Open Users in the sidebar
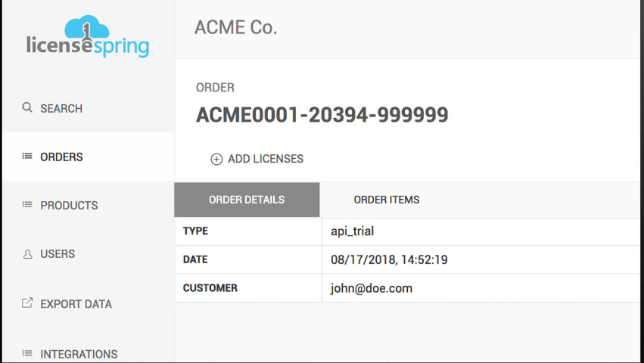 tap(58, 254)
